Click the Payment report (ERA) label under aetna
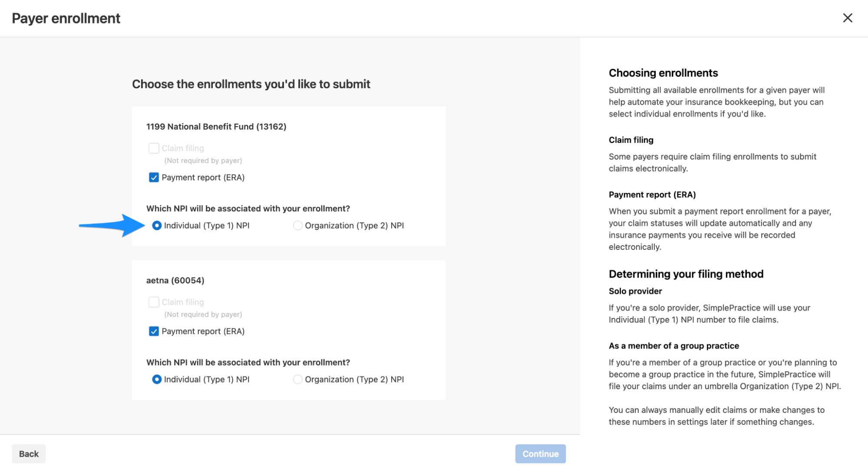The width and height of the screenshot is (868, 469). [x=203, y=331]
